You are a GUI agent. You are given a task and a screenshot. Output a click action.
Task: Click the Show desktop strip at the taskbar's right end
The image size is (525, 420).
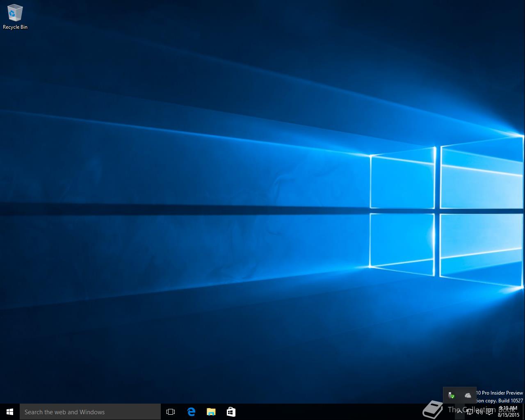(524, 412)
